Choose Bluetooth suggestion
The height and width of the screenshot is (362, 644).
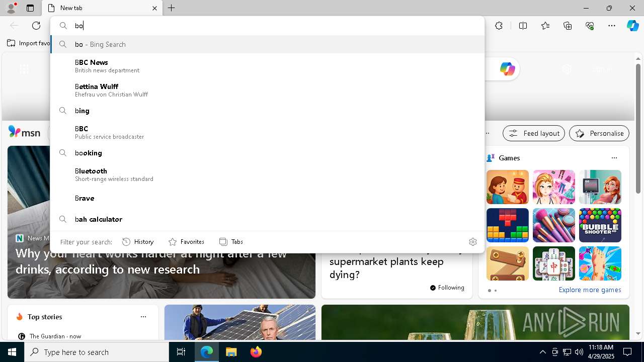click(x=268, y=174)
